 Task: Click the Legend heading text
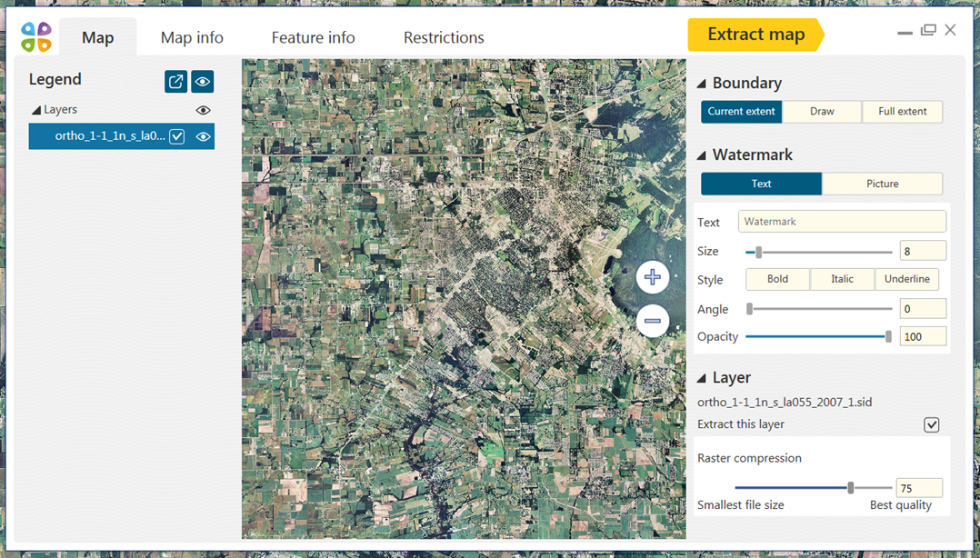point(55,79)
